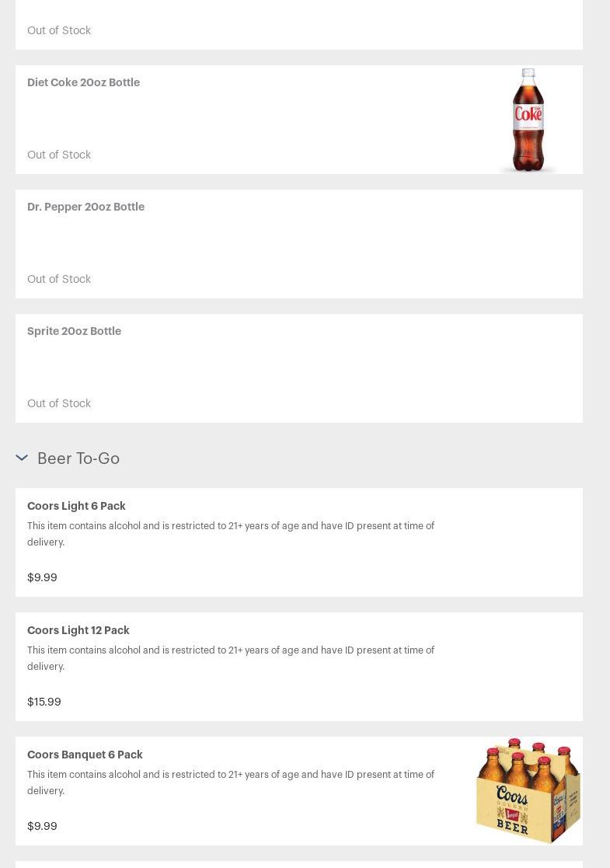Click Out of Stock label under Sprite

(59, 403)
